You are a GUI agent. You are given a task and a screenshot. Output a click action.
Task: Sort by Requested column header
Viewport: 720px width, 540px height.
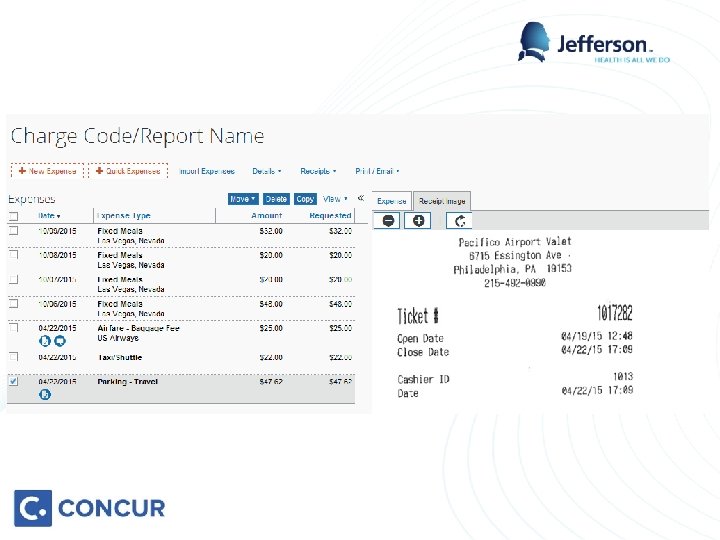(330, 215)
